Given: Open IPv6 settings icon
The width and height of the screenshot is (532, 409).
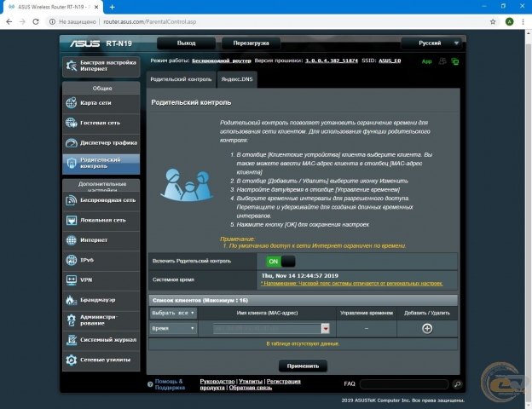Looking at the screenshot, I should (x=72, y=260).
